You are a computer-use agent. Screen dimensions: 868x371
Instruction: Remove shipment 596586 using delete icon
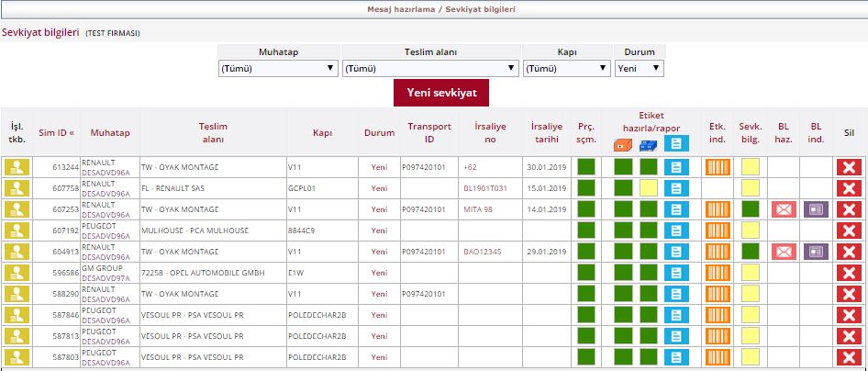[x=849, y=273]
